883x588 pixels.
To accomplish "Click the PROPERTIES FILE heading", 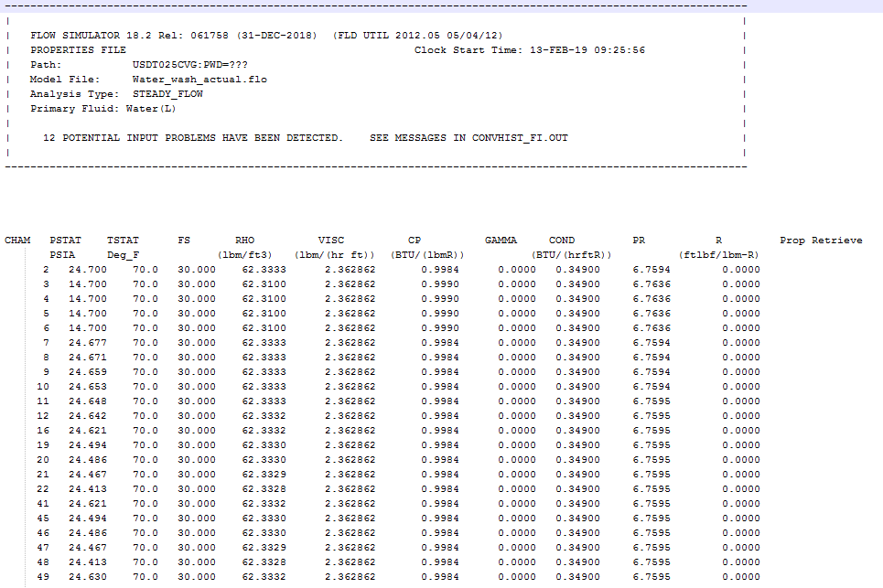I will pos(78,50).
